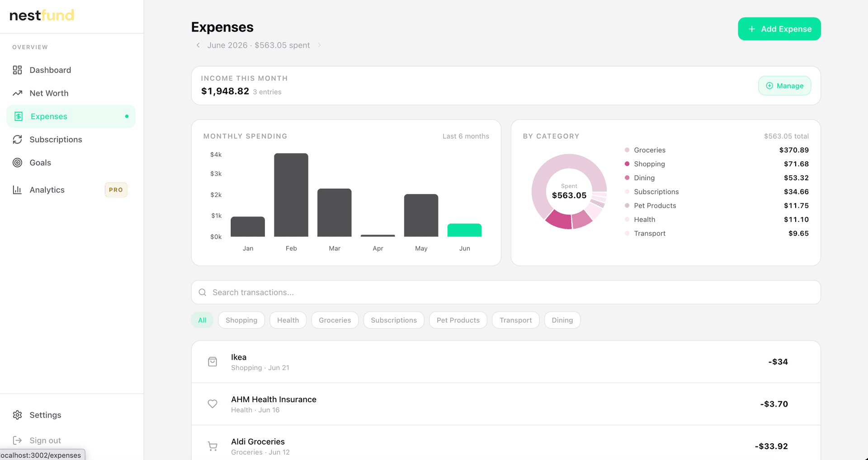The height and width of the screenshot is (460, 868).
Task: Filter transactions by Groceries
Action: click(x=335, y=320)
